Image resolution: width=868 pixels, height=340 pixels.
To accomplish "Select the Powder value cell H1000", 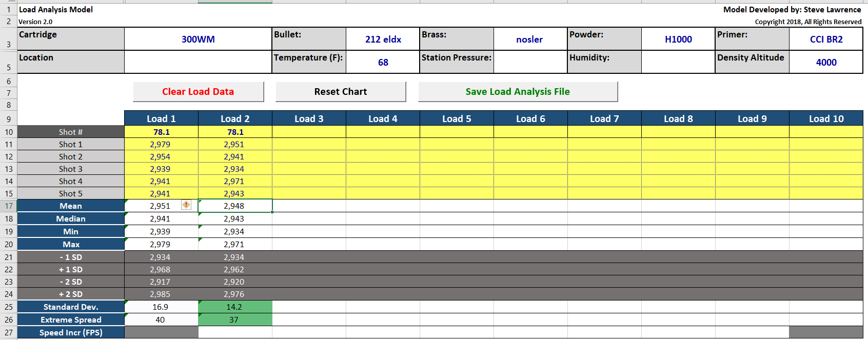I will tap(678, 39).
